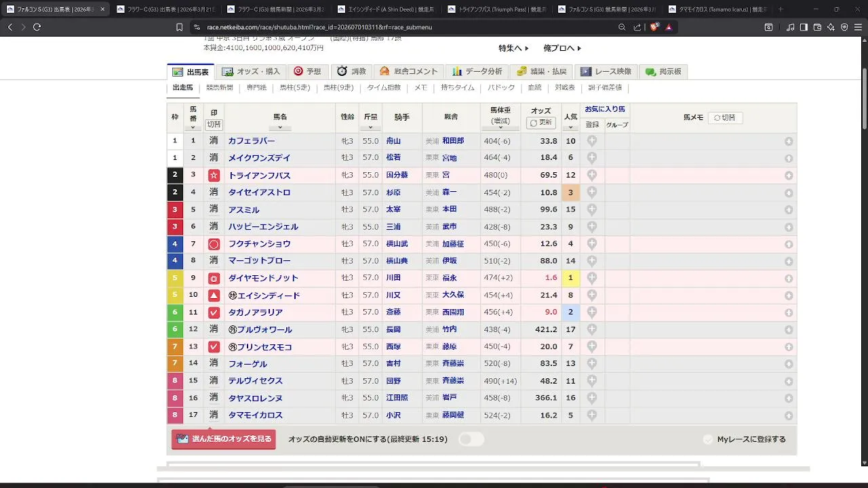868x488 pixels.
Task: Open a new browser tab with plus
Action: 781,9
